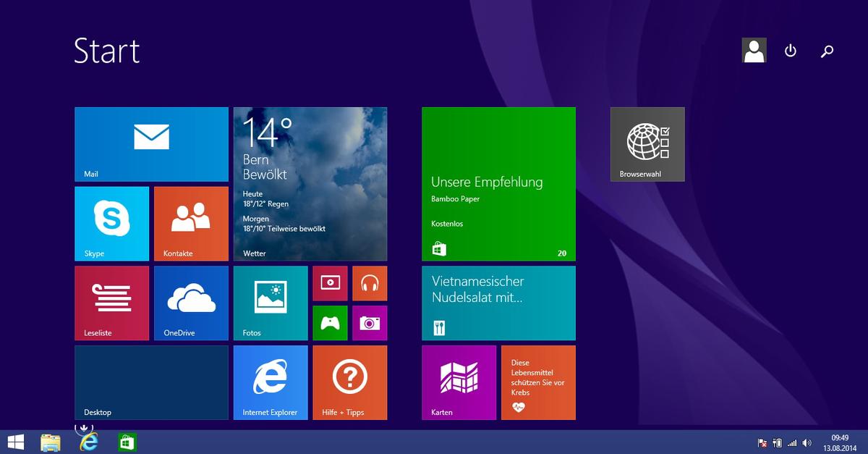Open the Kontakte tile
The image size is (868, 454).
pyautogui.click(x=191, y=223)
